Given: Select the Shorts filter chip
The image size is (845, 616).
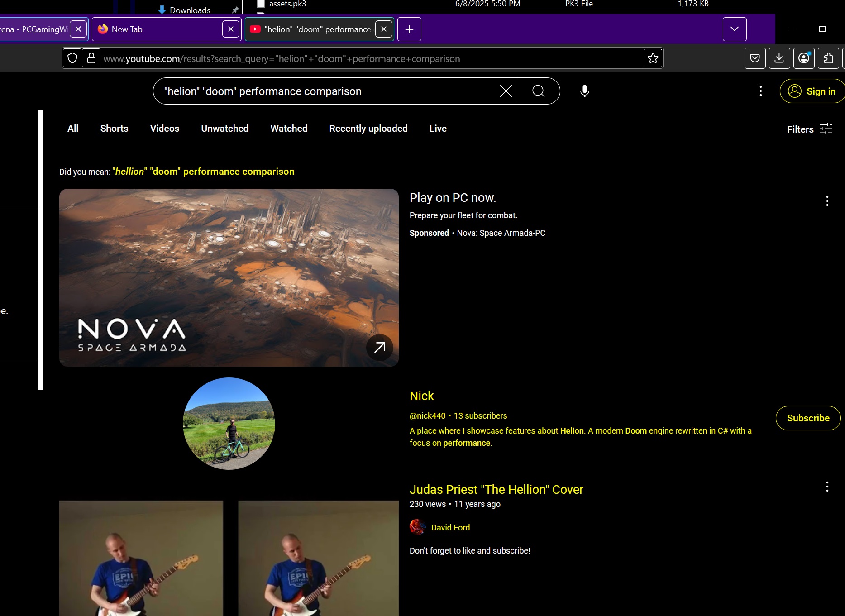Looking at the screenshot, I should pos(115,129).
